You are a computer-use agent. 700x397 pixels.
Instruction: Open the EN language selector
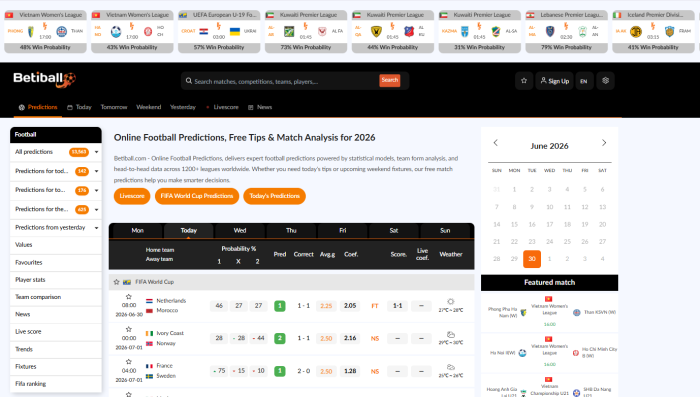click(583, 81)
